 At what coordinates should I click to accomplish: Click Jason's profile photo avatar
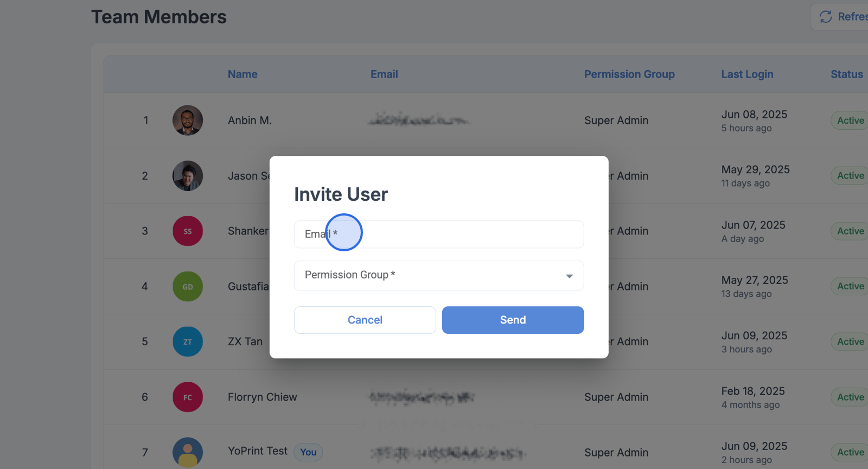click(188, 176)
